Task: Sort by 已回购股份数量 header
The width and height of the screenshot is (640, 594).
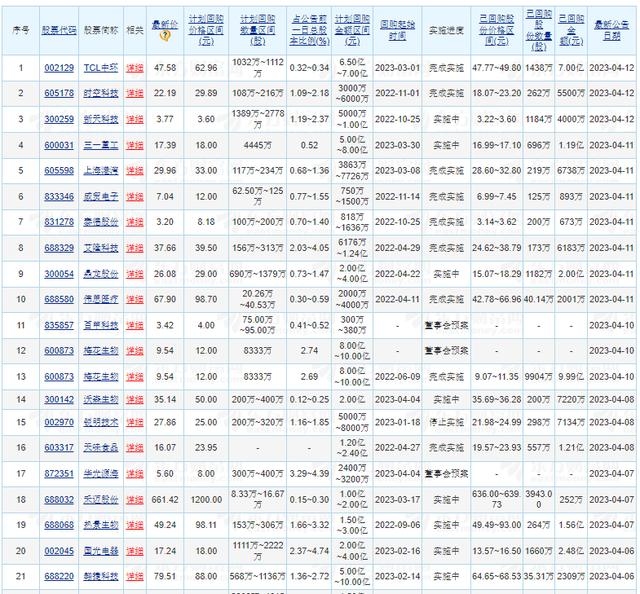Action: coord(539,30)
